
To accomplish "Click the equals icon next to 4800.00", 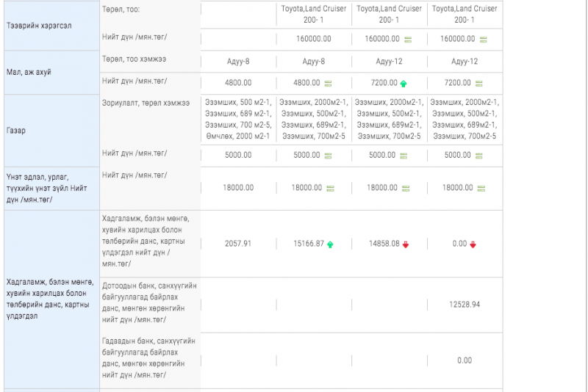I will click(328, 84).
